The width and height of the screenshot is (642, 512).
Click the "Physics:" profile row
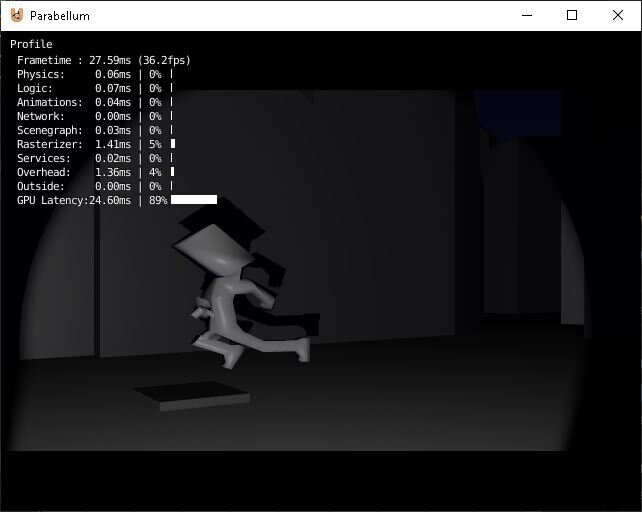(95, 74)
